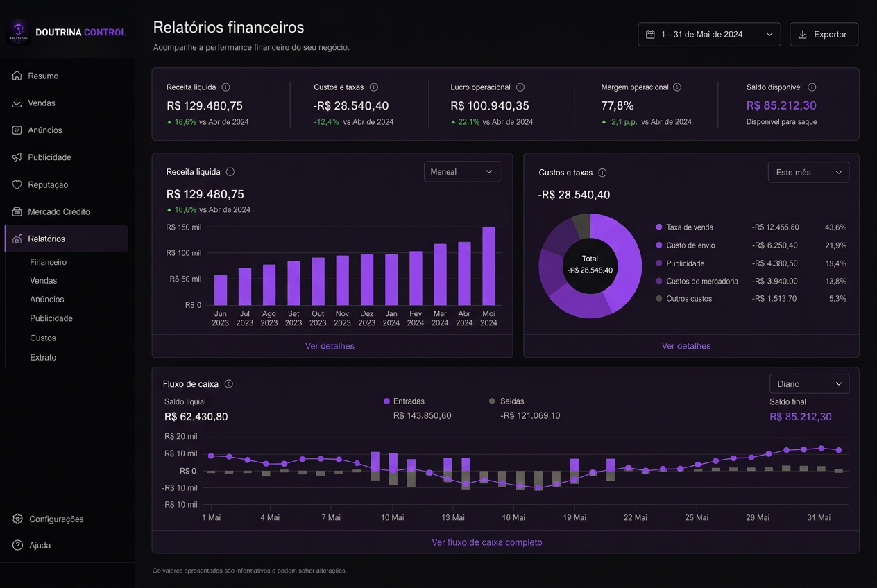Click the Saldo disponível value R$ 85.212,30

click(x=781, y=105)
